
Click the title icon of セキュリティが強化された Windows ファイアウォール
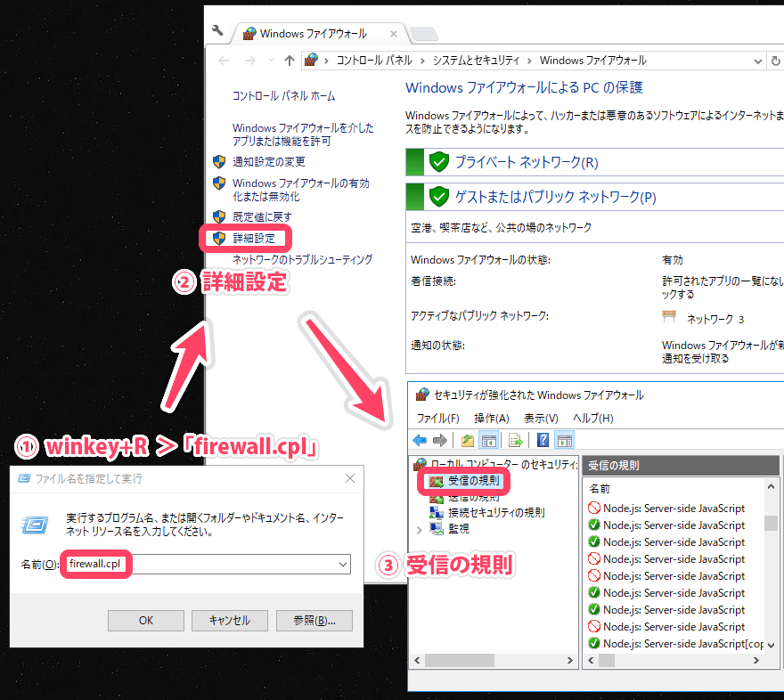click(x=422, y=395)
